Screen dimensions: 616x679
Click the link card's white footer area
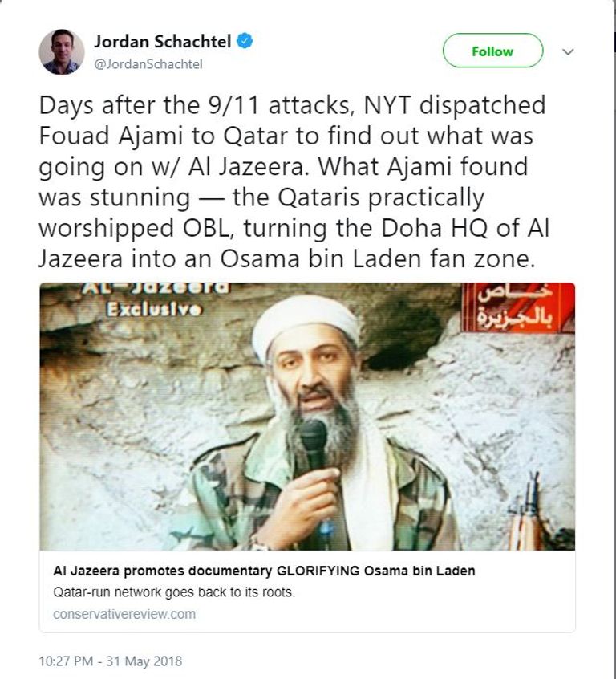point(307,591)
